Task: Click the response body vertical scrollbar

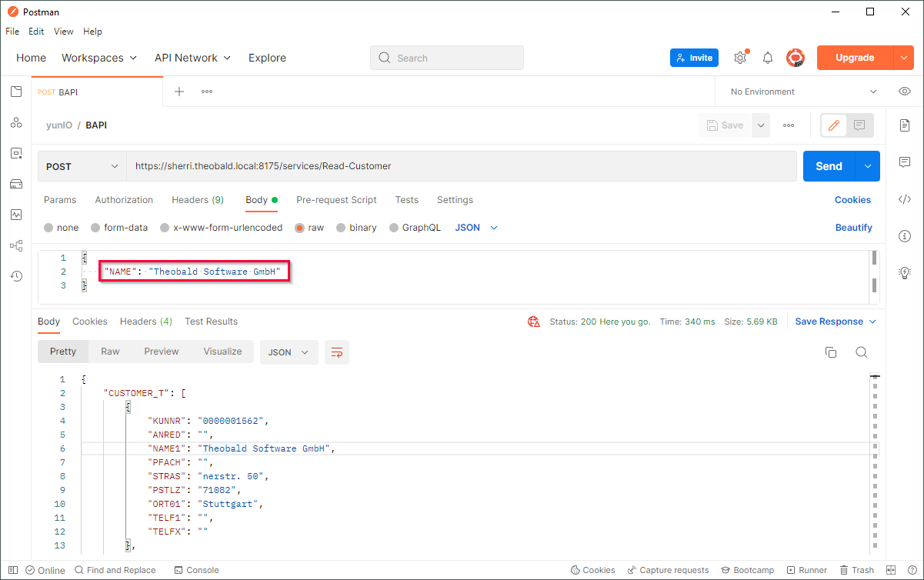Action: point(875,462)
